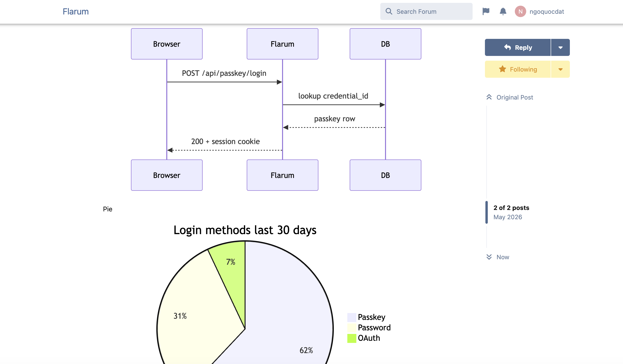Open the Flarum home link
The height and width of the screenshot is (364, 623).
(76, 12)
